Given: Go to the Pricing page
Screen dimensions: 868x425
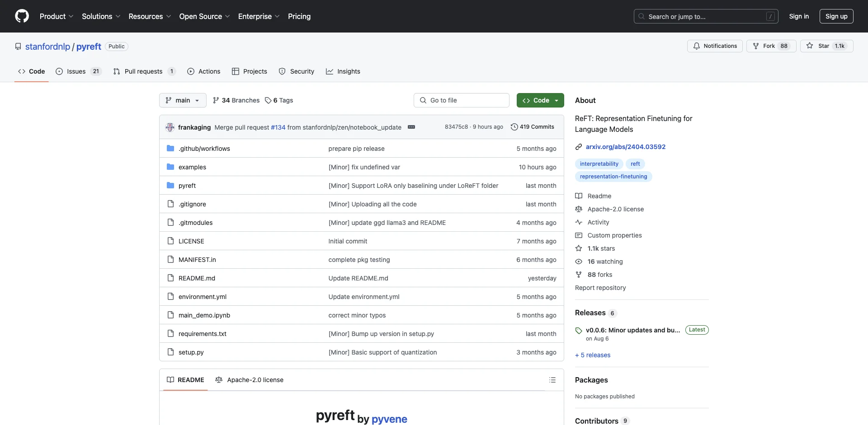Looking at the screenshot, I should pyautogui.click(x=299, y=16).
